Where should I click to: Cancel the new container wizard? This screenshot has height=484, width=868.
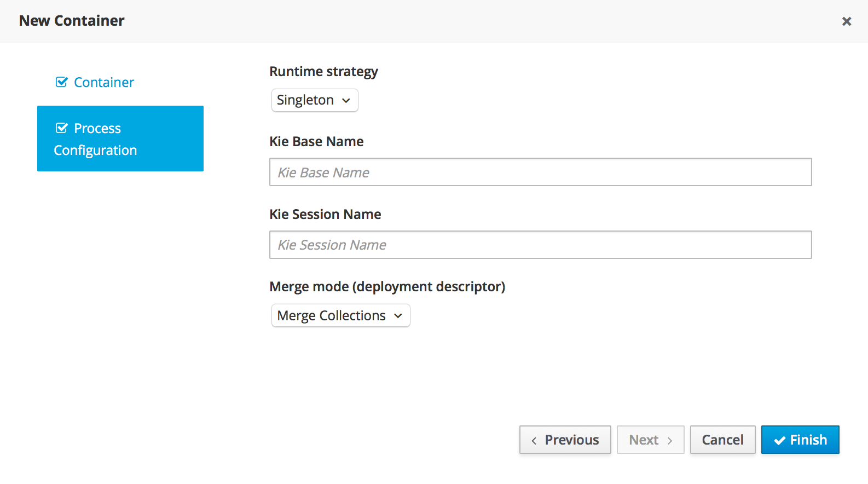coord(722,440)
